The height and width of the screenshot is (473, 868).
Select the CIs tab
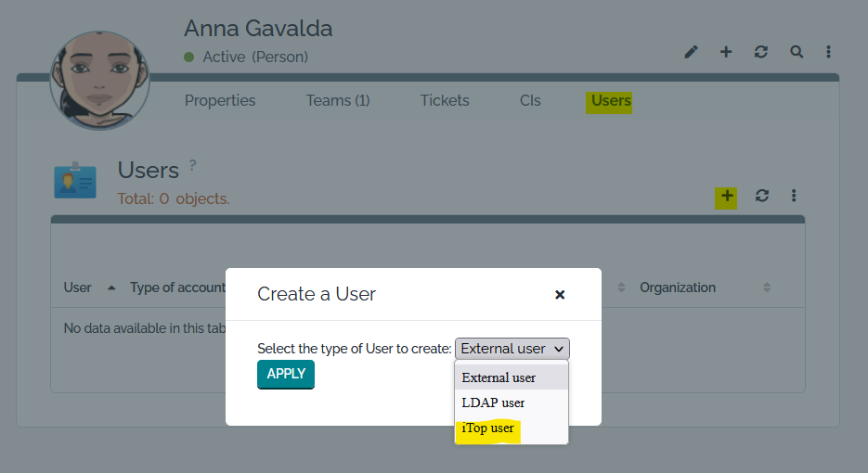click(530, 100)
